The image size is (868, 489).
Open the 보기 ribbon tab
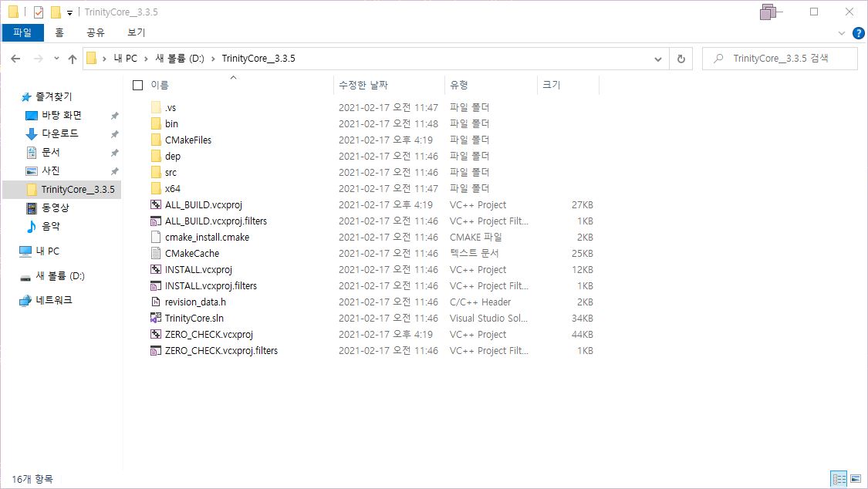[x=136, y=32]
